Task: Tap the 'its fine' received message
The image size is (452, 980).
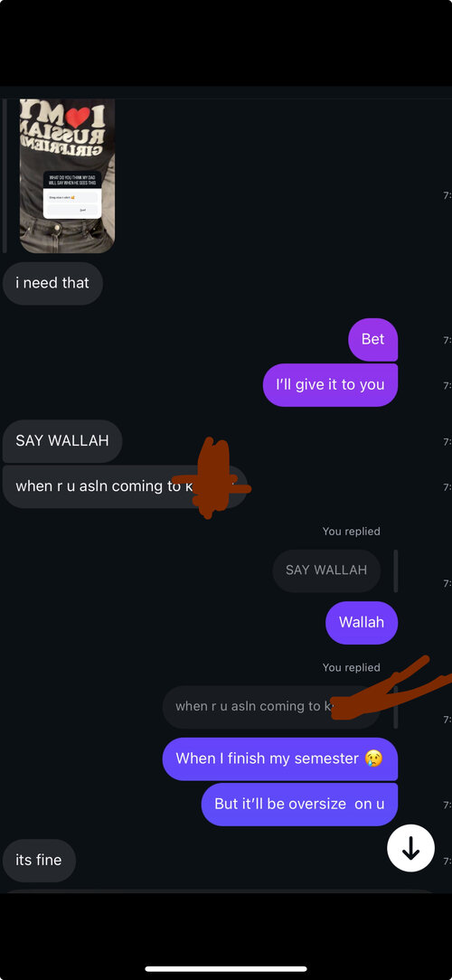Action: point(39,860)
